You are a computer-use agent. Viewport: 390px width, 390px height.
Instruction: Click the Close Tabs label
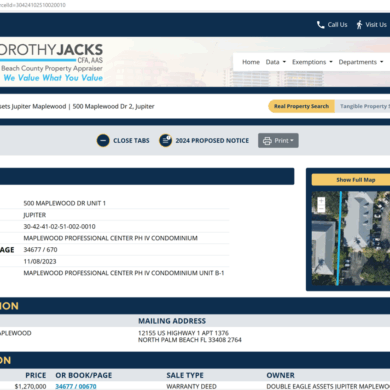tap(131, 141)
